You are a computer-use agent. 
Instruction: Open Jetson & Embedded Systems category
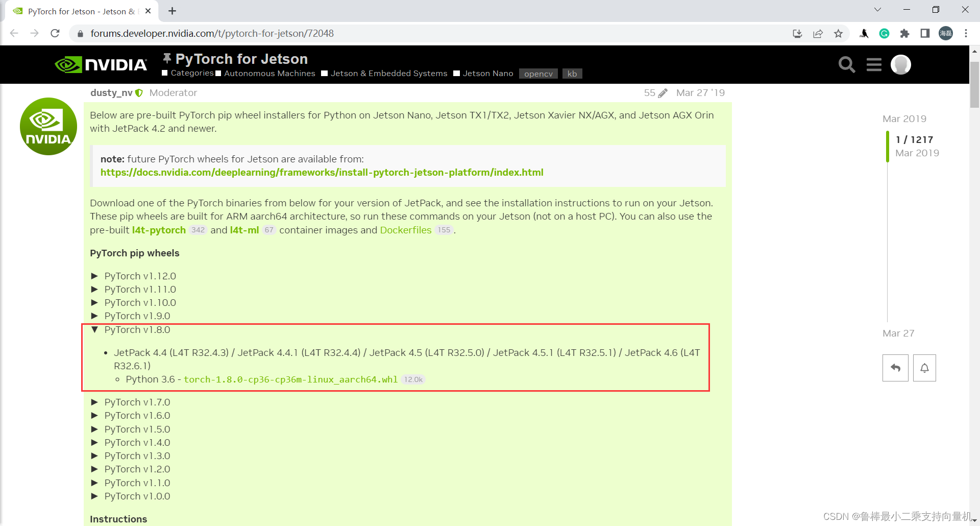[384, 74]
